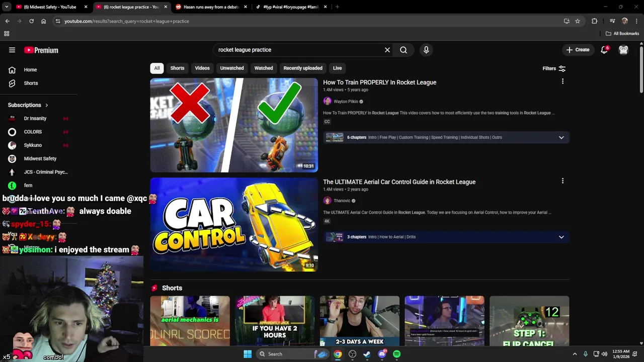Open Home in the sidebar
Image resolution: width=644 pixels, height=362 pixels.
tap(30, 70)
